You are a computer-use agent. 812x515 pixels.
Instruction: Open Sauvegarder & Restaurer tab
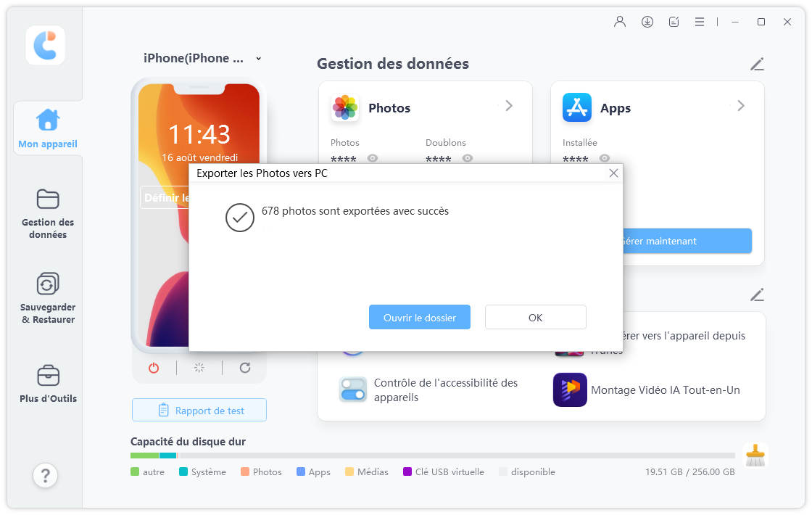(48, 298)
